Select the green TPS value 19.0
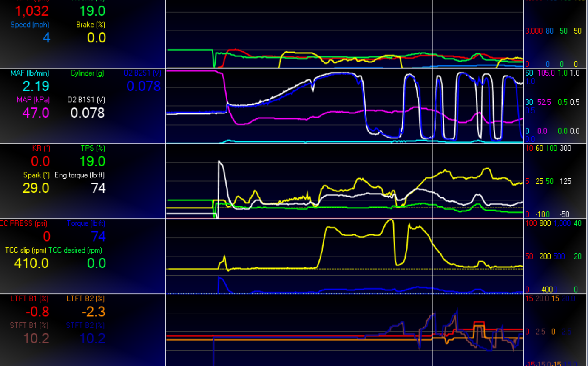This screenshot has height=366, width=588. [93, 161]
